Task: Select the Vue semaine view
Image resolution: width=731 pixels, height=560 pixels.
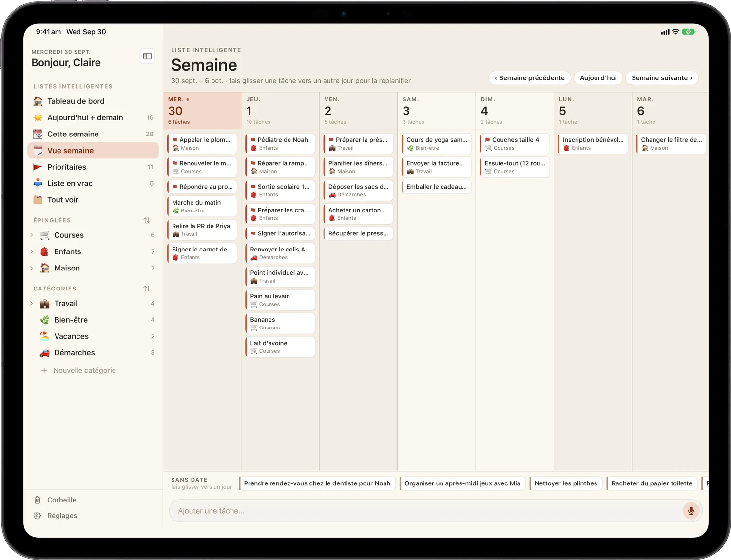Action: click(x=93, y=151)
